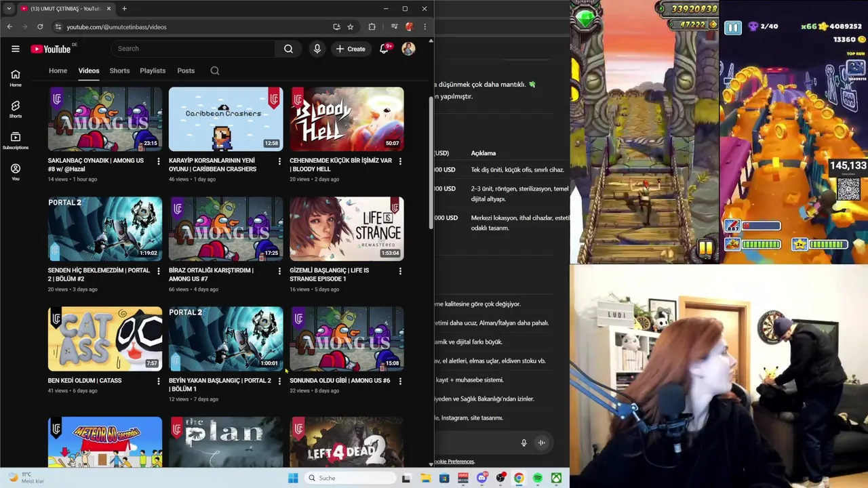The width and height of the screenshot is (868, 488).
Task: Go back using Chrome back arrow
Action: [x=9, y=27]
